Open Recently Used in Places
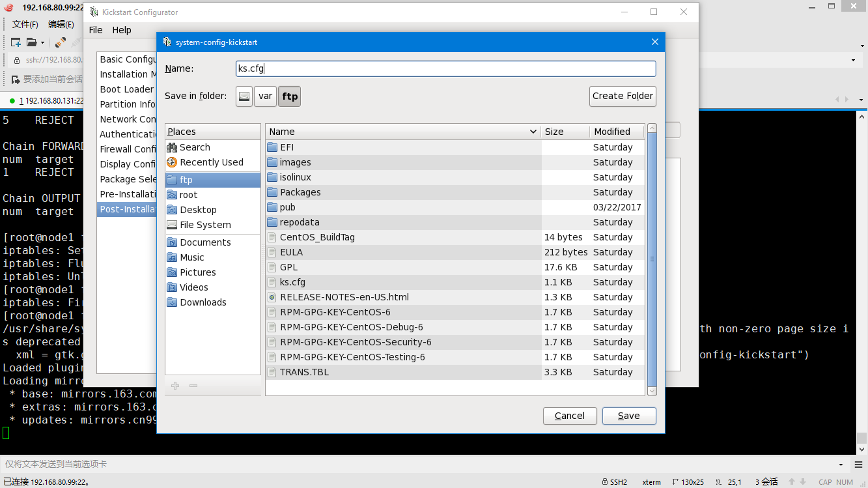Screen dimensions: 868x488 coord(212,162)
